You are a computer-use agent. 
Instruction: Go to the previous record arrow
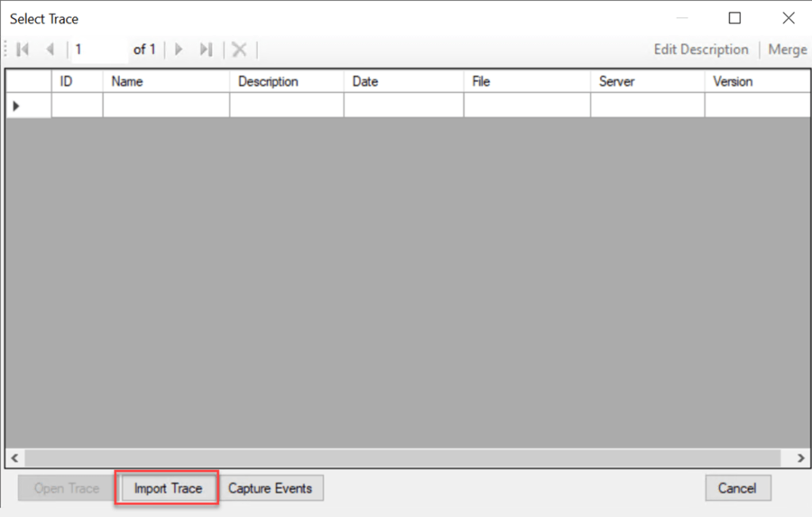click(49, 50)
